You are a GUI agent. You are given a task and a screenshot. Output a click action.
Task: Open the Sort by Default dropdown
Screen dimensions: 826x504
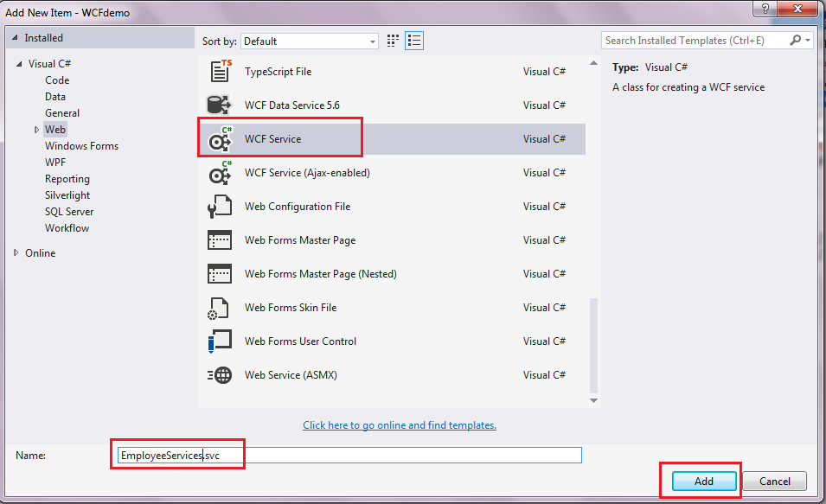310,41
